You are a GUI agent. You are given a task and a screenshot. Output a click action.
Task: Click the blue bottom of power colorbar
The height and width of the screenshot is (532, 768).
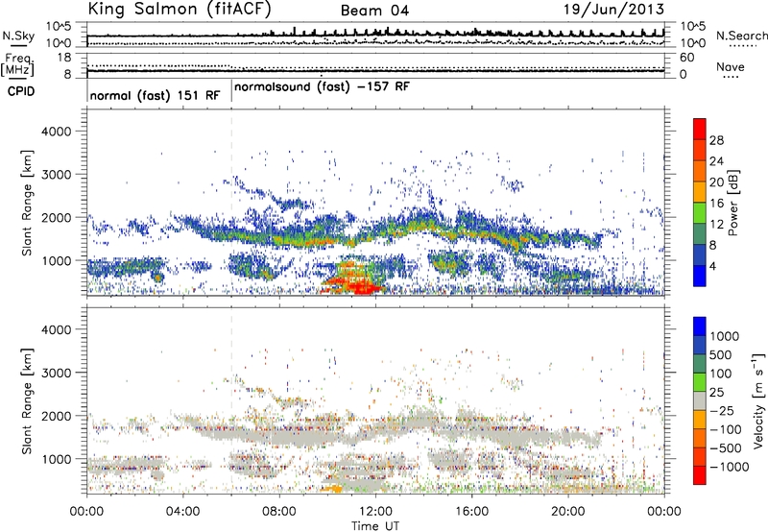700,276
